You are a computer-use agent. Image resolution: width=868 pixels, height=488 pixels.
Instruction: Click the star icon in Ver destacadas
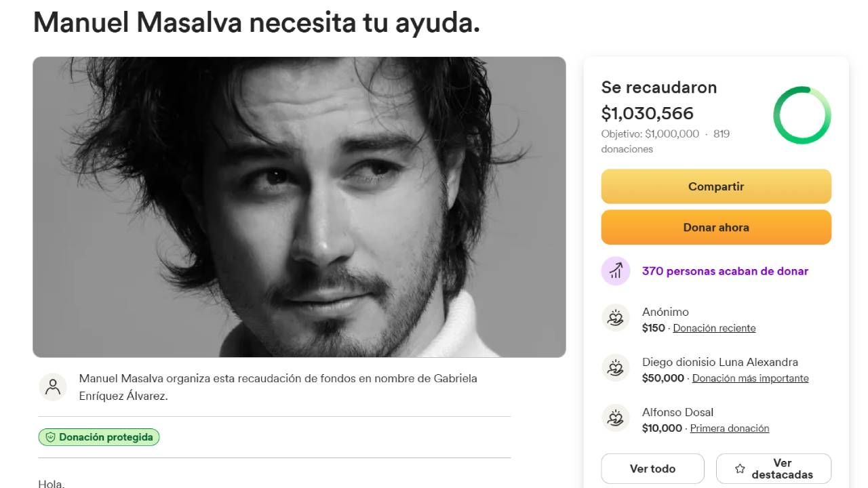click(740, 468)
